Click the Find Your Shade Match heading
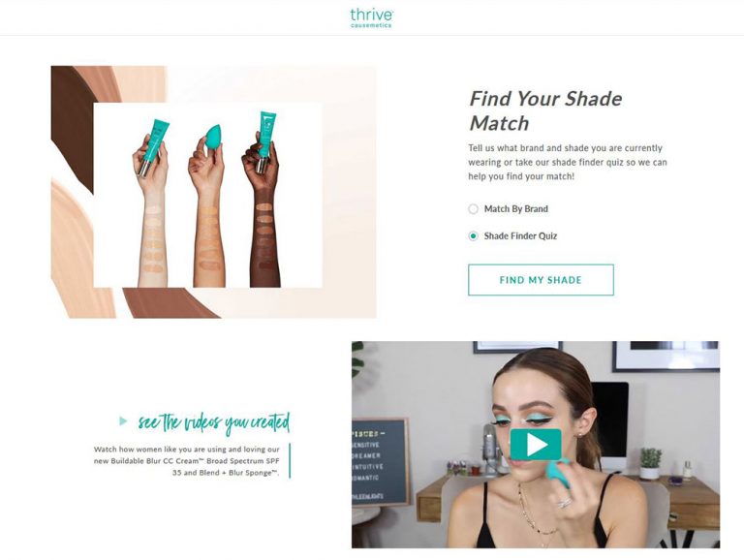This screenshot has height=560, width=744. pyautogui.click(x=545, y=111)
